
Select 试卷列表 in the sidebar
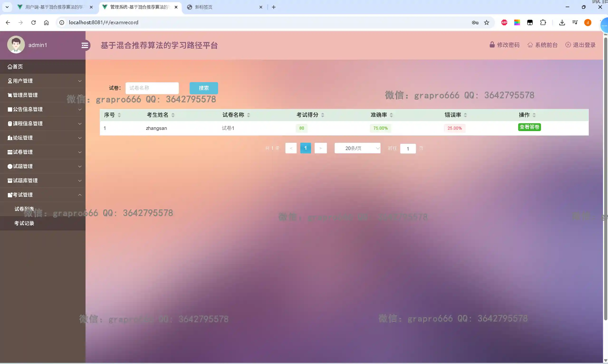pos(24,209)
